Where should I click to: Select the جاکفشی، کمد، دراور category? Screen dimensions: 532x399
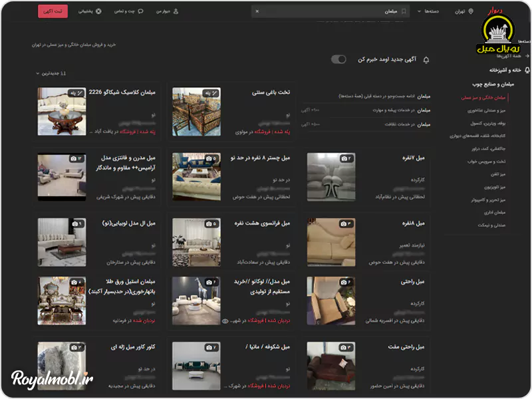(488, 149)
